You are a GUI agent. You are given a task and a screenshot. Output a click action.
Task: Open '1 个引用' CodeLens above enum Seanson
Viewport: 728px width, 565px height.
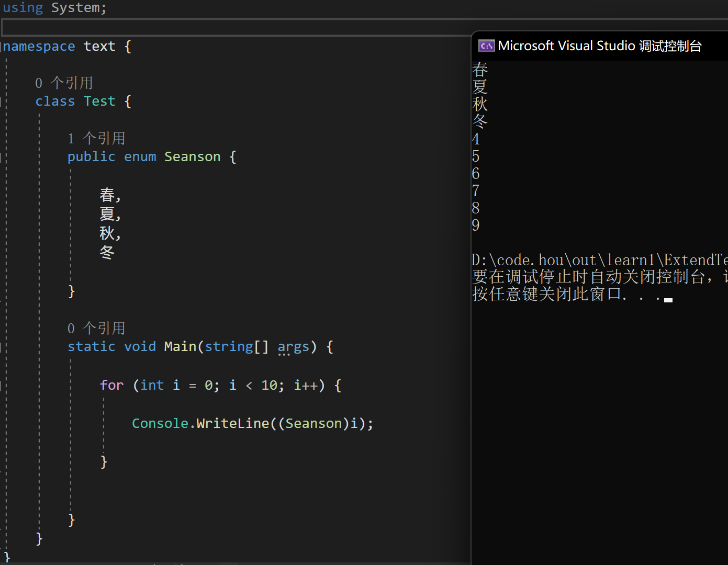coord(96,138)
